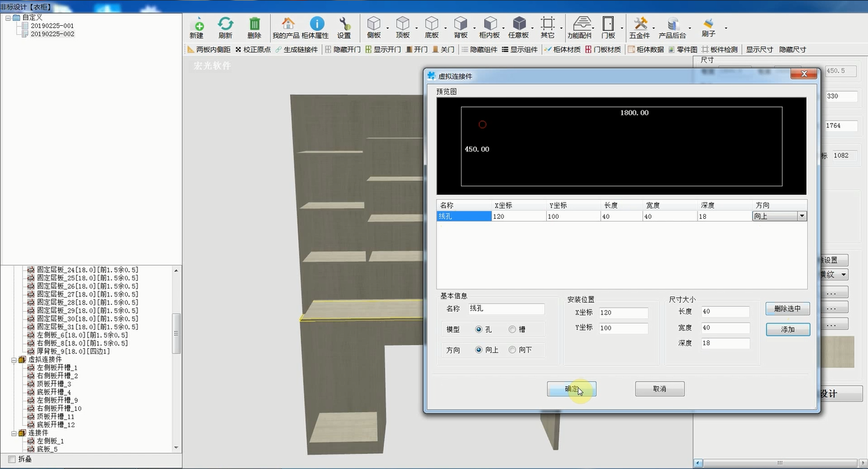This screenshot has width=868, height=469.
Task: Click the 删除 (Delete) trash icon
Action: click(254, 27)
